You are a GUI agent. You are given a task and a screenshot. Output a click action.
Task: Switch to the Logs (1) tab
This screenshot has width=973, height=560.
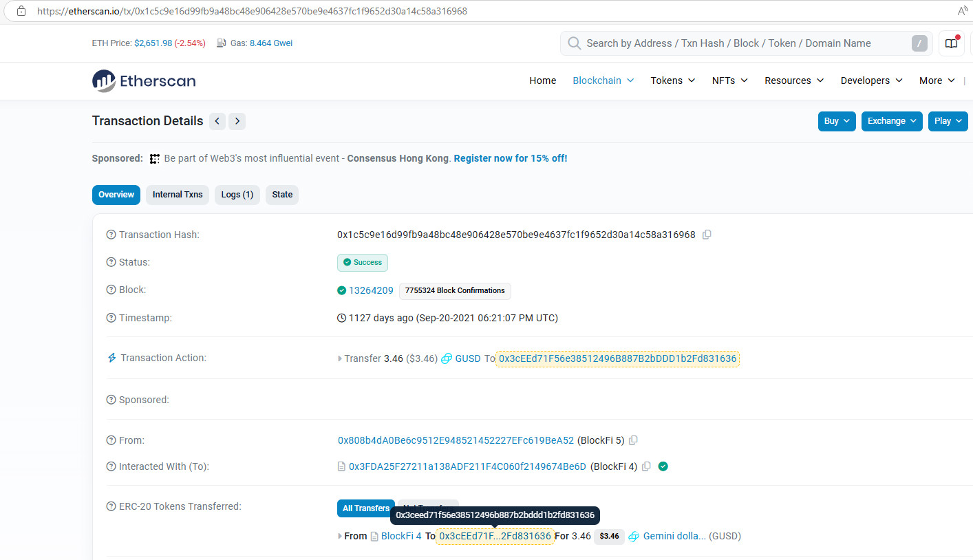click(237, 195)
